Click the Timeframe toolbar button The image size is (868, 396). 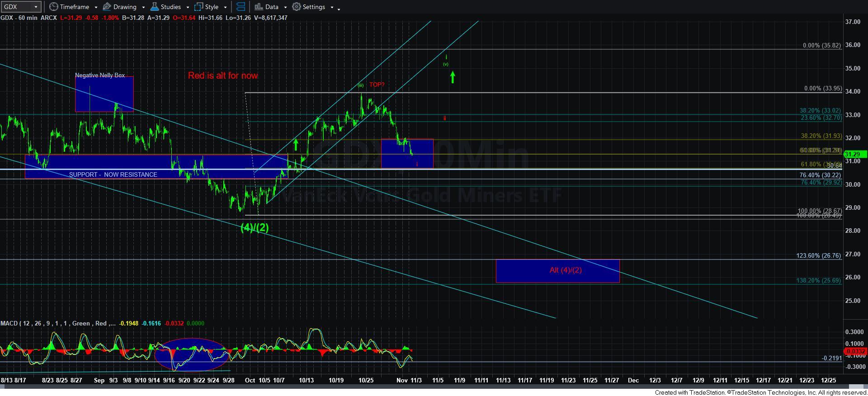[69, 7]
